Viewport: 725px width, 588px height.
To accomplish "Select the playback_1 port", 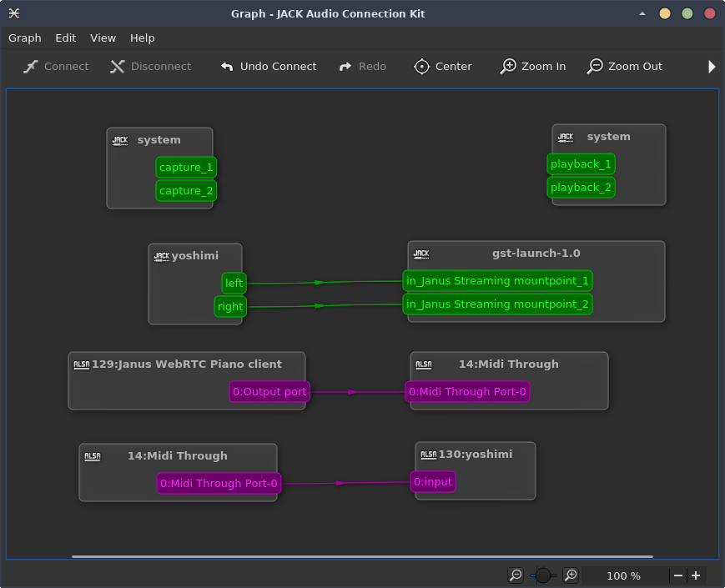I will (581, 164).
